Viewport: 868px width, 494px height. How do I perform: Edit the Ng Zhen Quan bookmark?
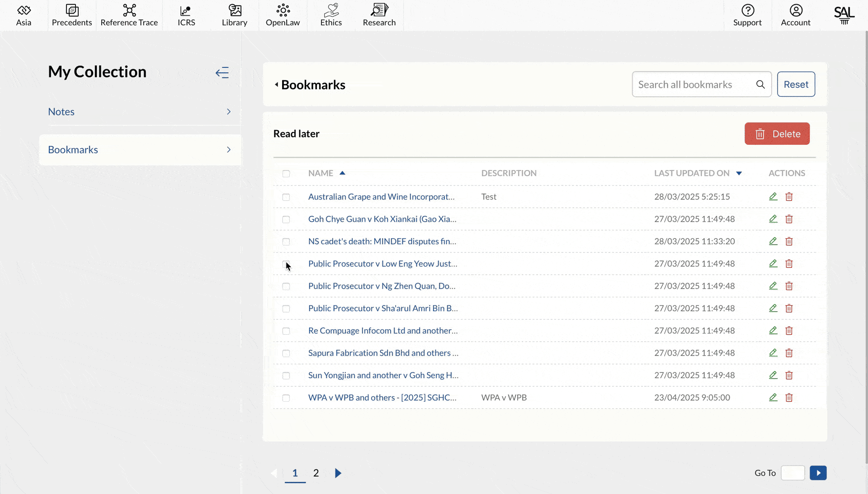773,286
